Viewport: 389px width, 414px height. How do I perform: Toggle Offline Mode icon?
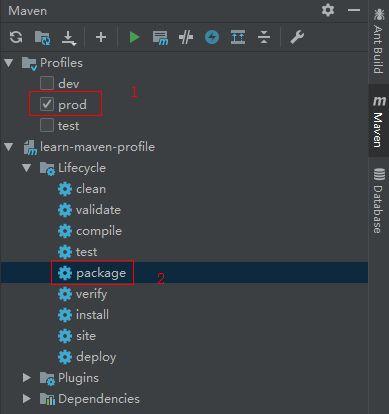pyautogui.click(x=186, y=37)
